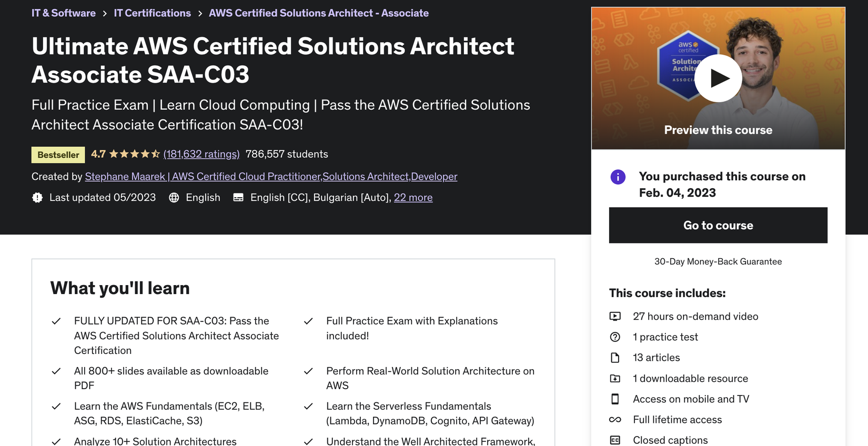Click the on-demand video icon
This screenshot has height=446, width=868.
pyautogui.click(x=615, y=317)
